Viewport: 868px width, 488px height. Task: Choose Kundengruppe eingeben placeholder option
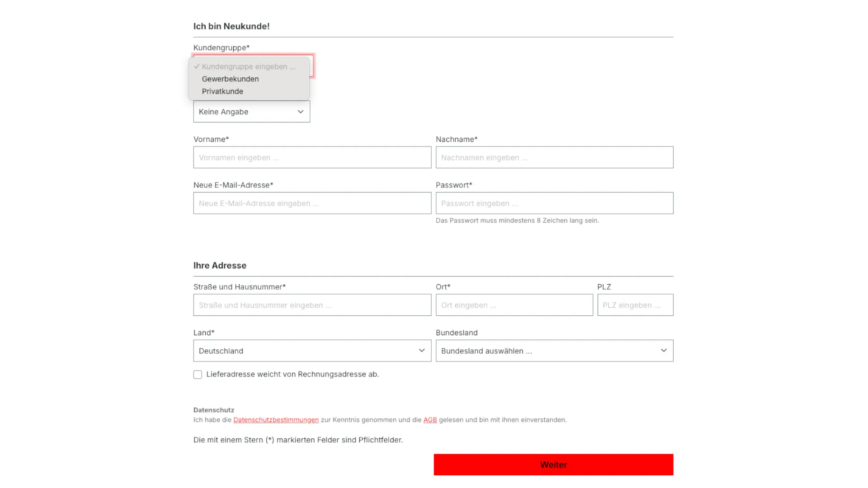click(x=249, y=66)
